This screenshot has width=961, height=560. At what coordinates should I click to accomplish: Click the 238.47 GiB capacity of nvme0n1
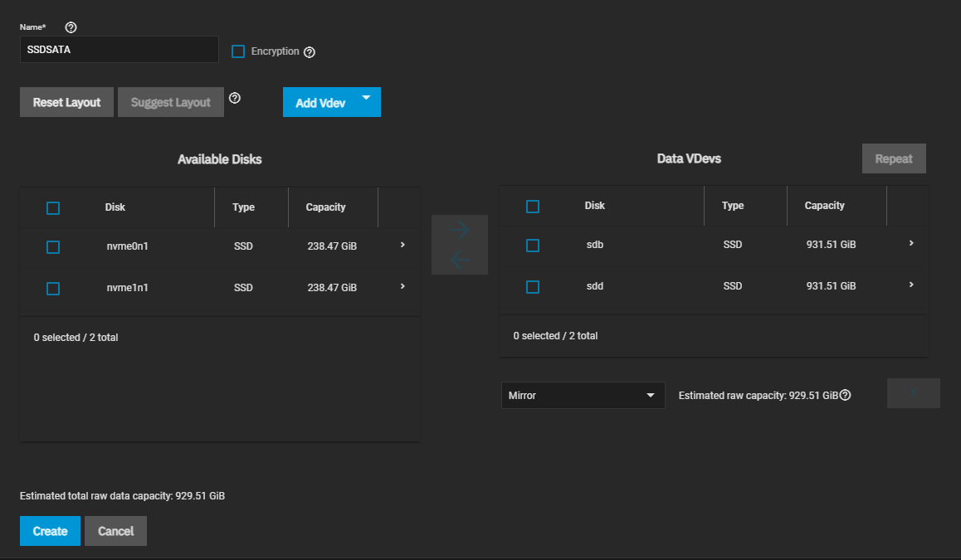(x=332, y=246)
